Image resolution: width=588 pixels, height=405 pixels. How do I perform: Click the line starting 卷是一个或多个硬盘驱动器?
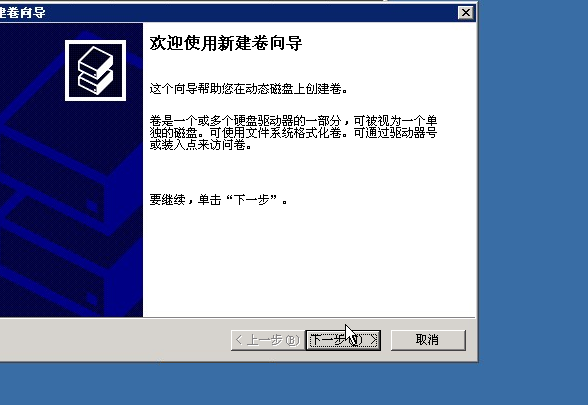[x=293, y=121]
